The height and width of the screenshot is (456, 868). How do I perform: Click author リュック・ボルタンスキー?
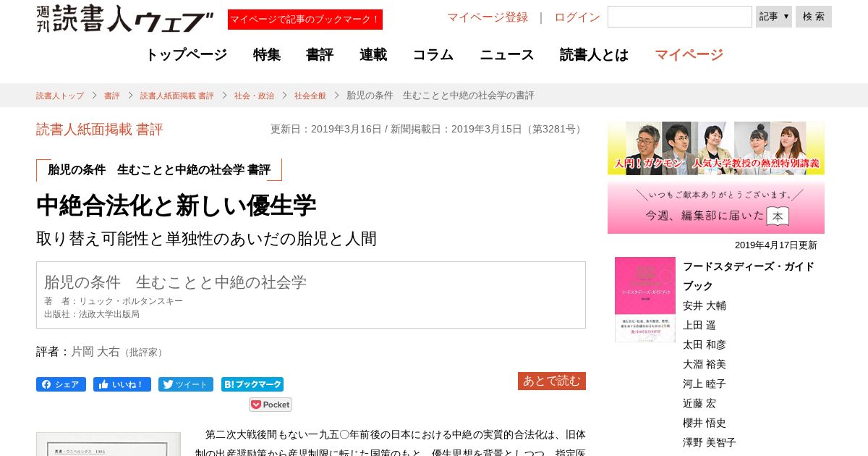click(x=131, y=301)
